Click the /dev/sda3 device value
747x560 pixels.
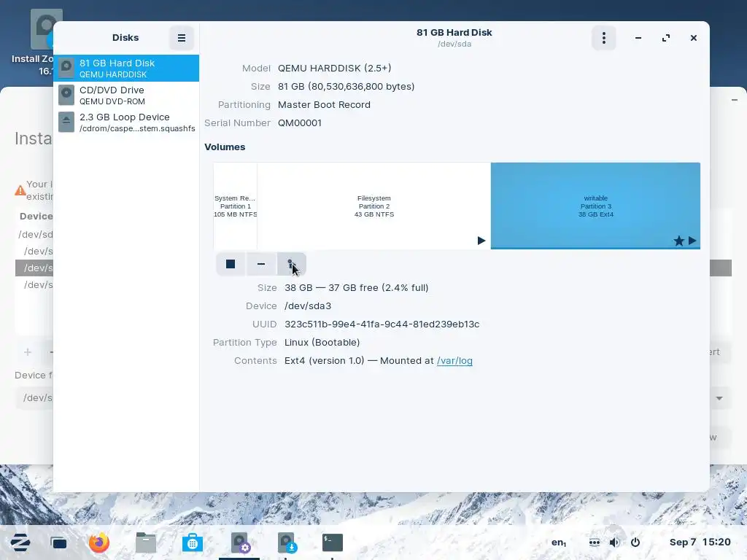[308, 306]
